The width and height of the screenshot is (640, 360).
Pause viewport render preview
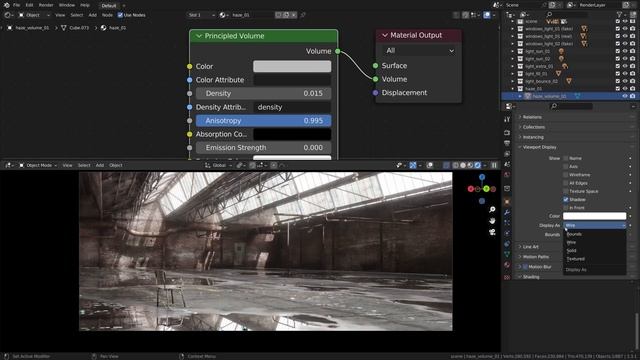[494, 165]
